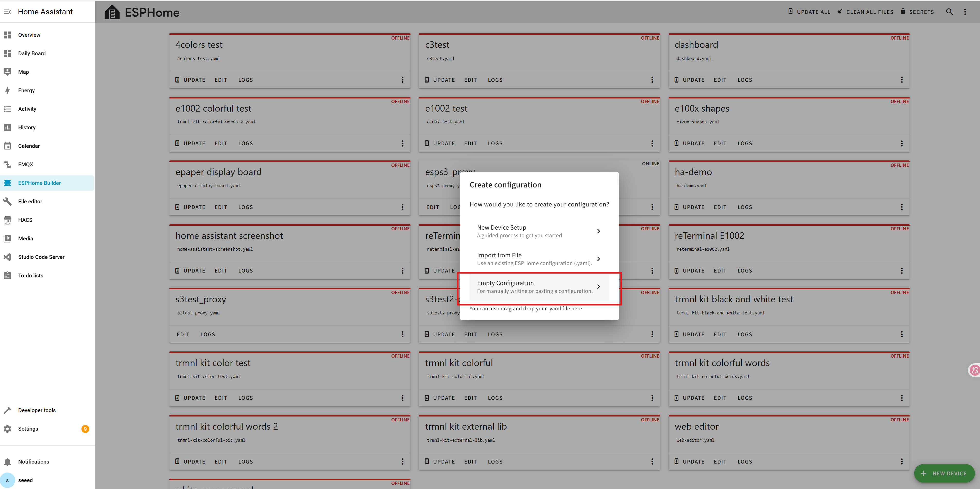Open the EMQX sidebar icon
This screenshot has height=489, width=980.
[x=8, y=164]
